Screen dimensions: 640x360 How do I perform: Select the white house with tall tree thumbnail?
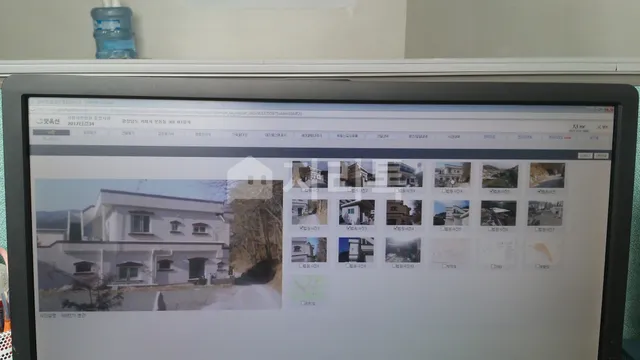(309, 249)
